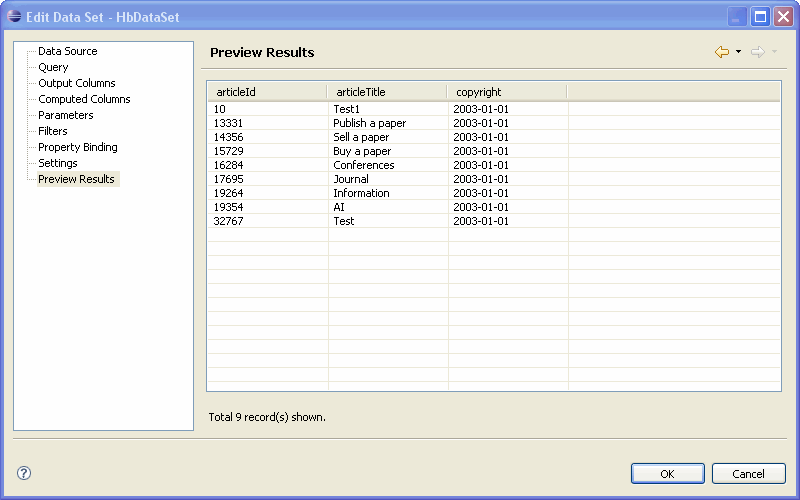Select the row with Publish a paper
This screenshot has width=800, height=500.
(x=369, y=123)
